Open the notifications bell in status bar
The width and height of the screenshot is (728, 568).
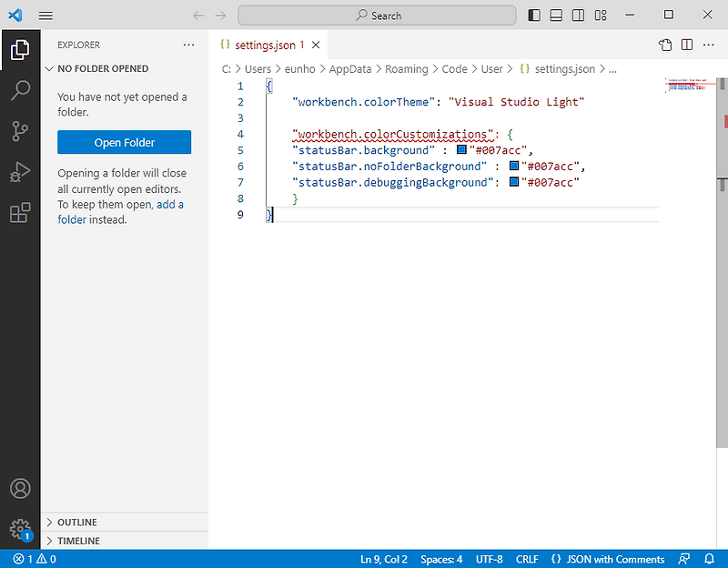pos(709,559)
